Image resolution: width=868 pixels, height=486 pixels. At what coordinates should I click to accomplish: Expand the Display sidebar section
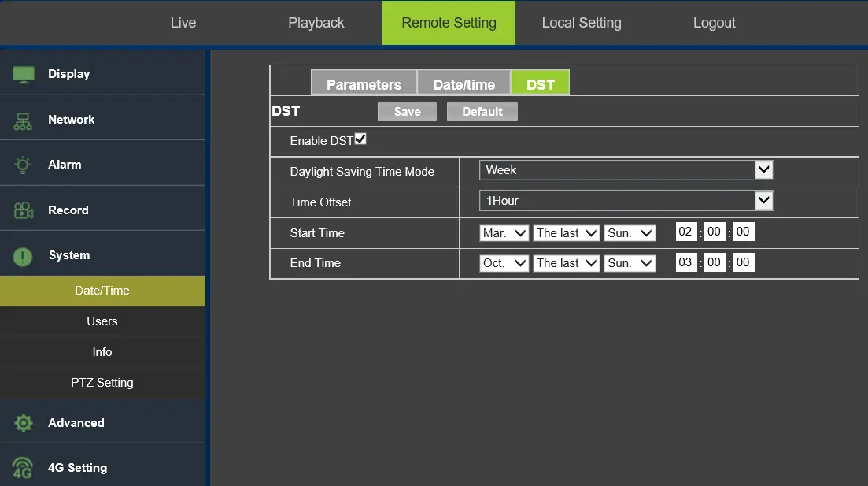pos(102,74)
